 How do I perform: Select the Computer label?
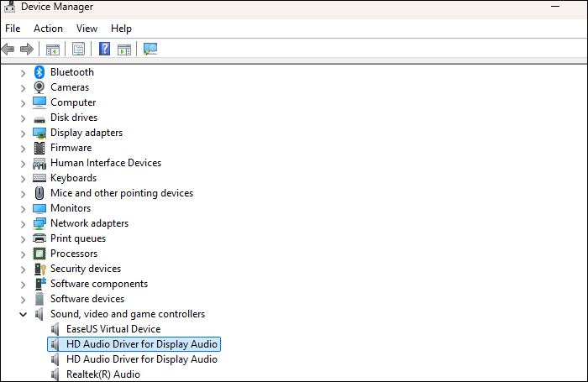tap(73, 102)
